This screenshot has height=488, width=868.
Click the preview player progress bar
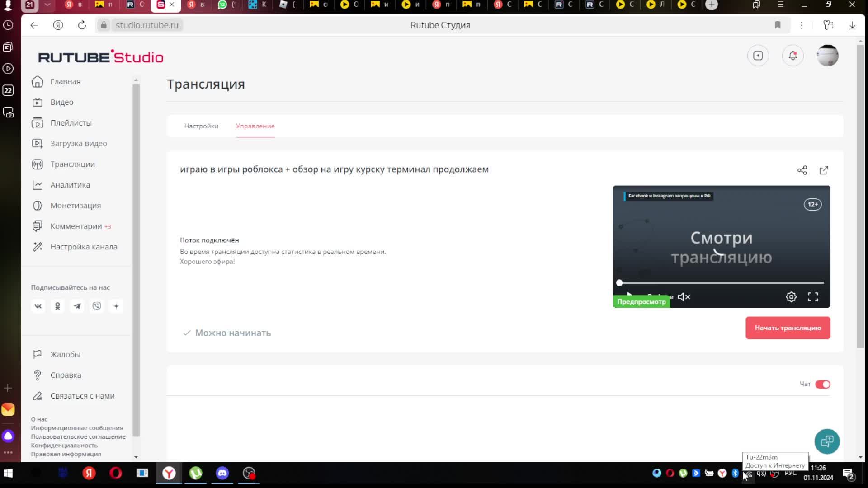coord(721,283)
